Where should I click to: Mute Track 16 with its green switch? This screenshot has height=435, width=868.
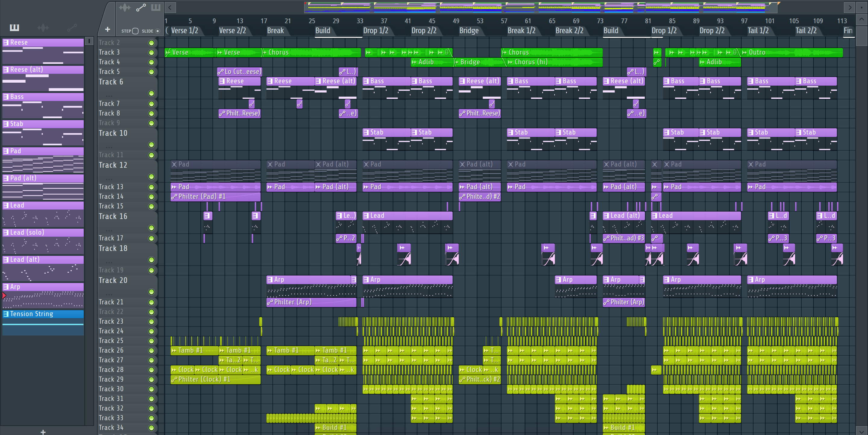point(151,228)
